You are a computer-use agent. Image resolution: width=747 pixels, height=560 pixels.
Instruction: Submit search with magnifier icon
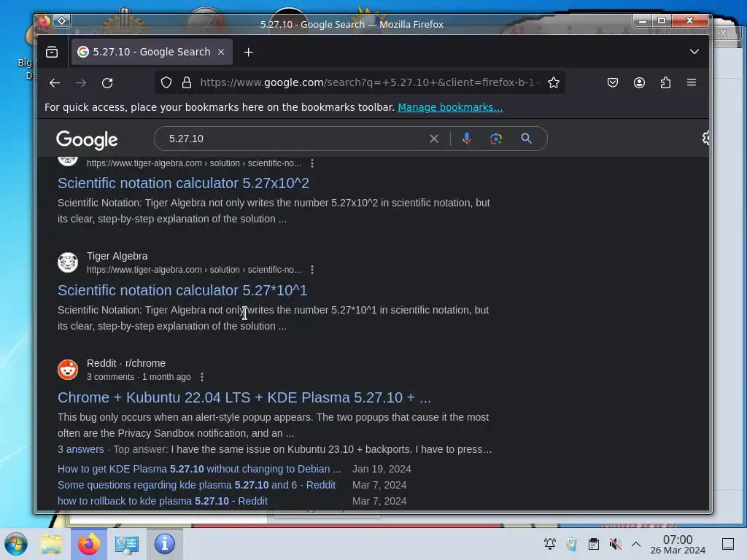(526, 139)
